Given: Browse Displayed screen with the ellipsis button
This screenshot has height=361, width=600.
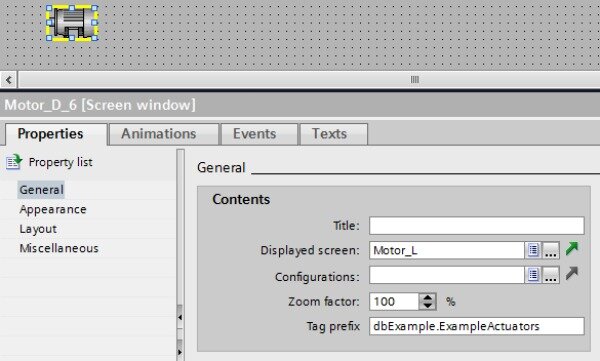Looking at the screenshot, I should [551, 250].
